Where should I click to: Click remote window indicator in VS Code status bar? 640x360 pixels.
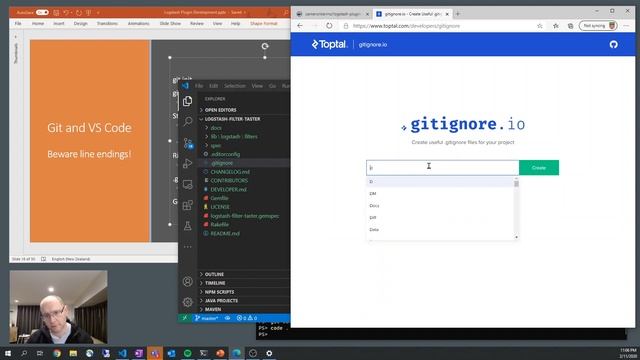[184, 318]
